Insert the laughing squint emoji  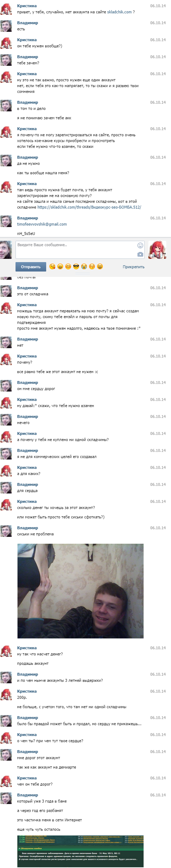(x=100, y=267)
